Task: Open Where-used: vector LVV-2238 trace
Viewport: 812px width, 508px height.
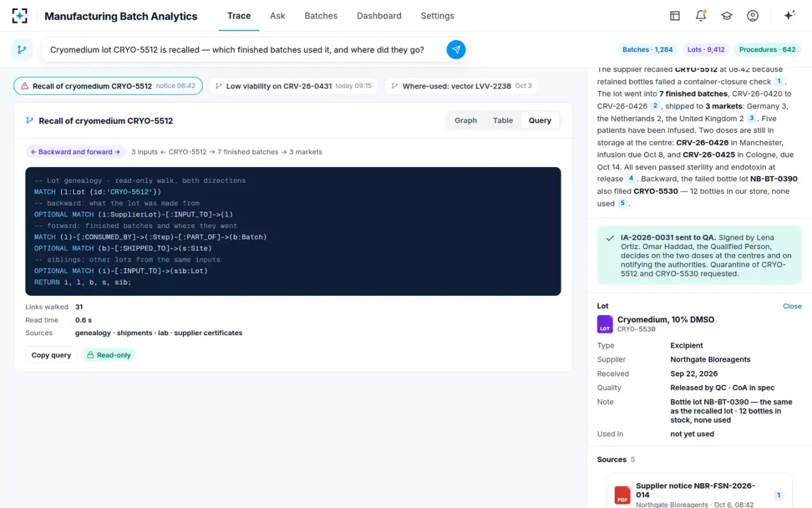Action: point(461,86)
